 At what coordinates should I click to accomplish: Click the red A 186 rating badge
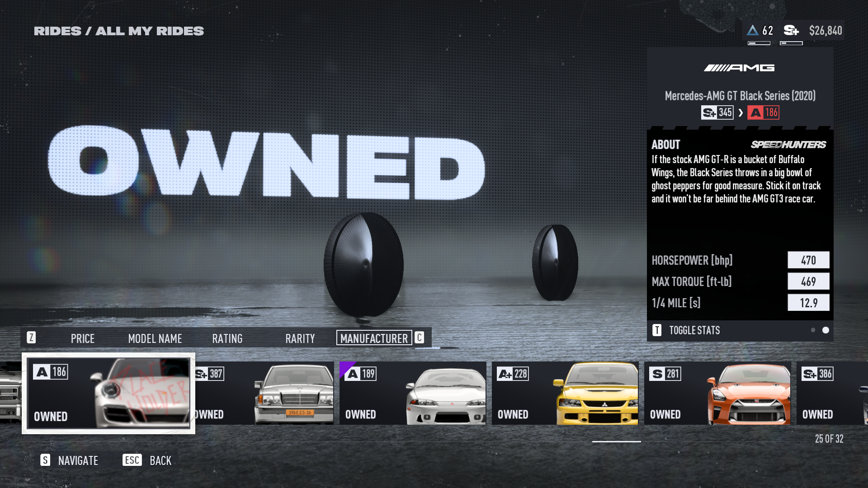(763, 113)
